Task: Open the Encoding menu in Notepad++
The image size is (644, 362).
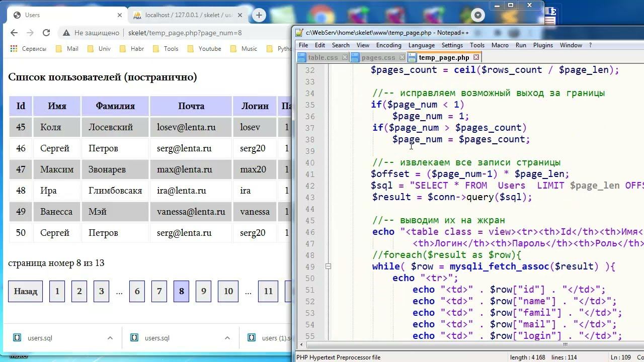Action: (388, 45)
